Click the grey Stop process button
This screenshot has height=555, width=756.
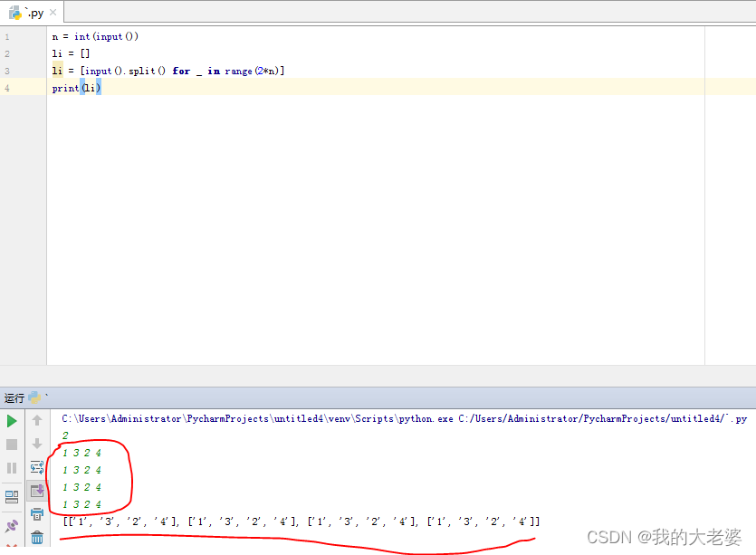pos(12,445)
